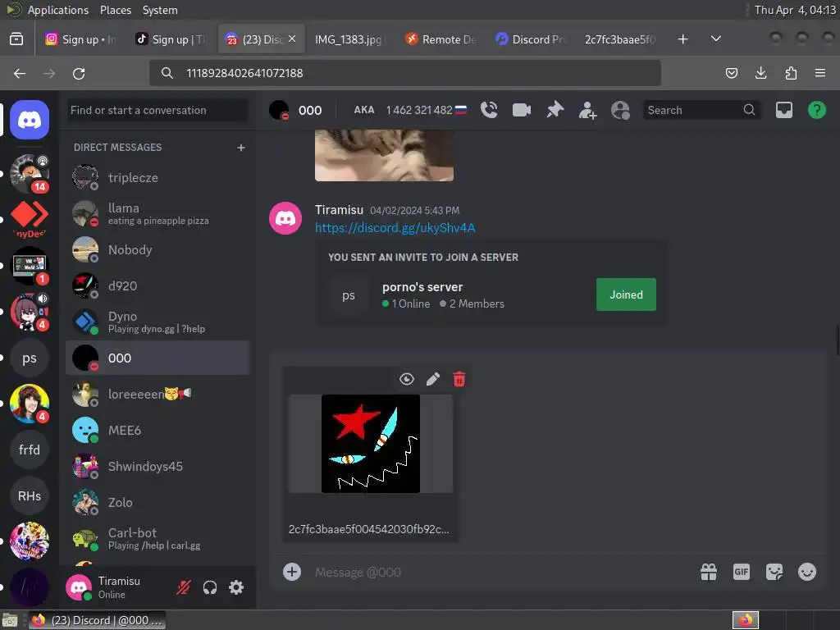Click the Firefox address bar

coord(405,73)
